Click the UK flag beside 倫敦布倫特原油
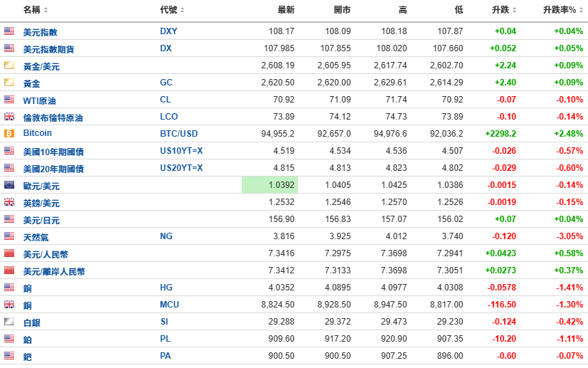The height and width of the screenshot is (368, 588). click(9, 117)
